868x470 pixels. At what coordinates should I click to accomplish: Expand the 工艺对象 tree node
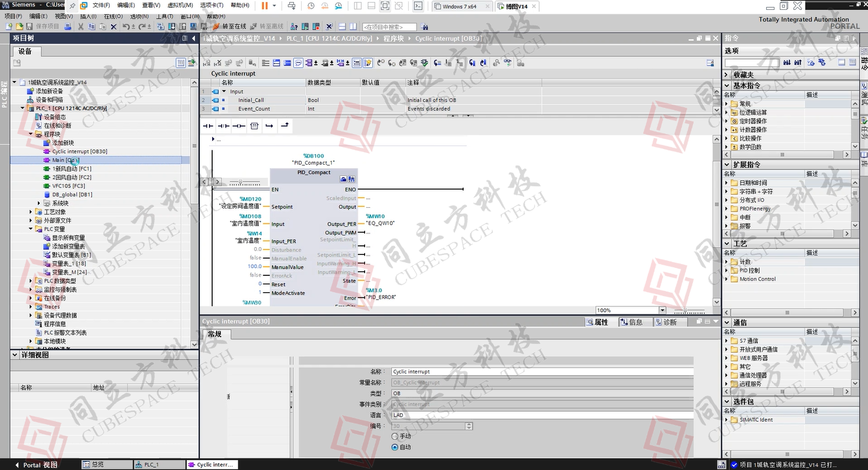31,212
